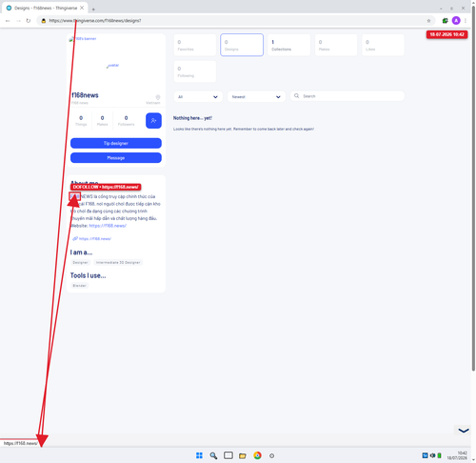This screenshot has height=463, width=476.
Task: Select the Collections stat tab
Action: (288, 45)
